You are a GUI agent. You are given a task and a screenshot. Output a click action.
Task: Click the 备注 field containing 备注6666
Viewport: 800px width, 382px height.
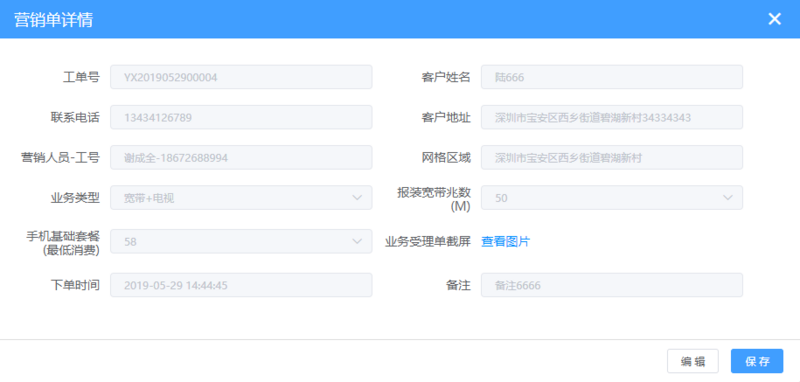[612, 285]
